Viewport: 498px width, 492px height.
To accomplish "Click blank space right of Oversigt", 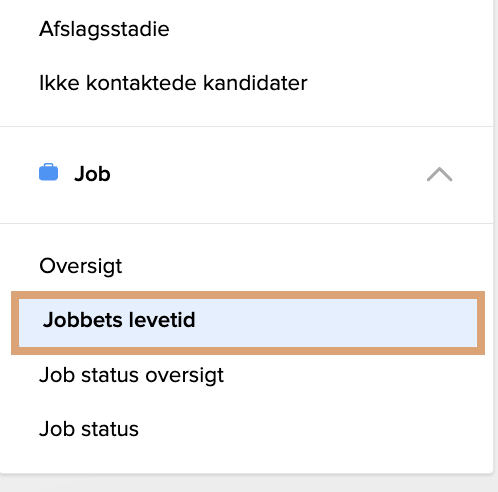I will coord(300,266).
